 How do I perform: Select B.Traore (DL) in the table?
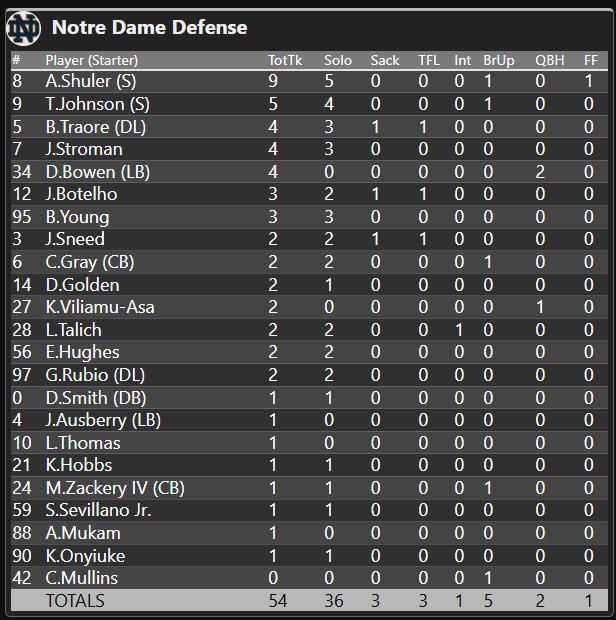pyautogui.click(x=98, y=127)
